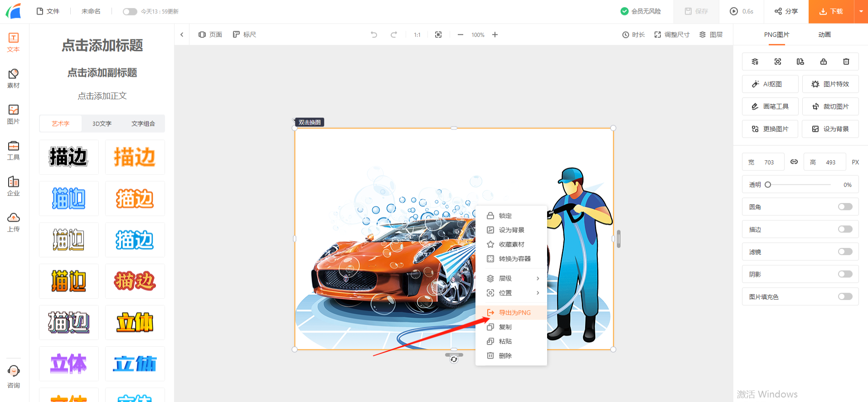
Task: Click 点击添加标题 to add a title
Action: coord(102,45)
